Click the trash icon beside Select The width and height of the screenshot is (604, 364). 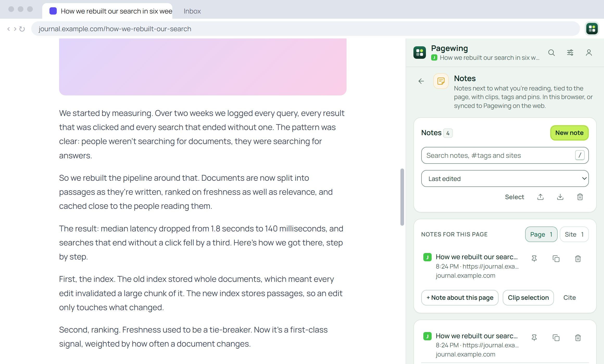coord(580,197)
